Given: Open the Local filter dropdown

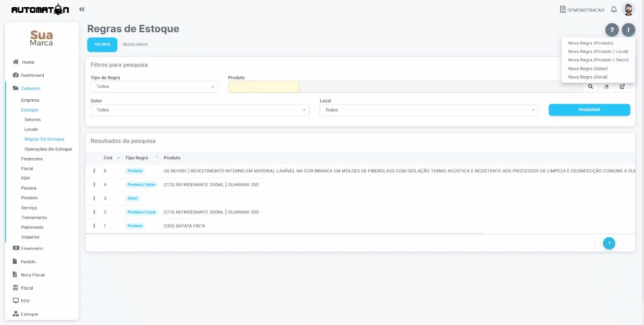Looking at the screenshot, I should (429, 110).
